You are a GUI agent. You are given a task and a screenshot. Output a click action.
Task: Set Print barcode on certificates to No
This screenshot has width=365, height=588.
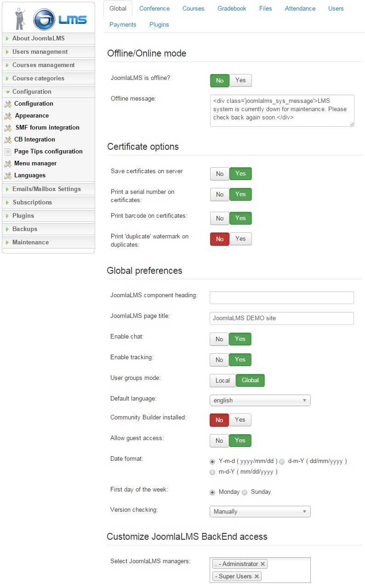pos(220,218)
